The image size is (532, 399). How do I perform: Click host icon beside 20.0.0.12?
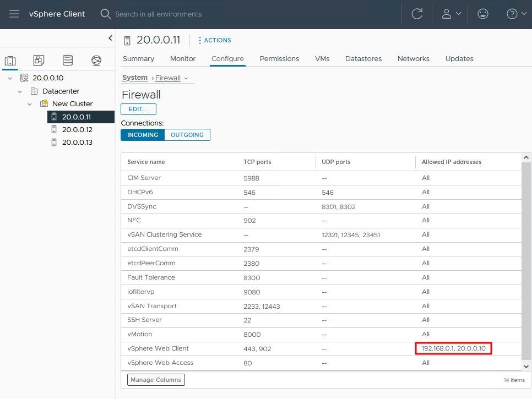pos(53,129)
